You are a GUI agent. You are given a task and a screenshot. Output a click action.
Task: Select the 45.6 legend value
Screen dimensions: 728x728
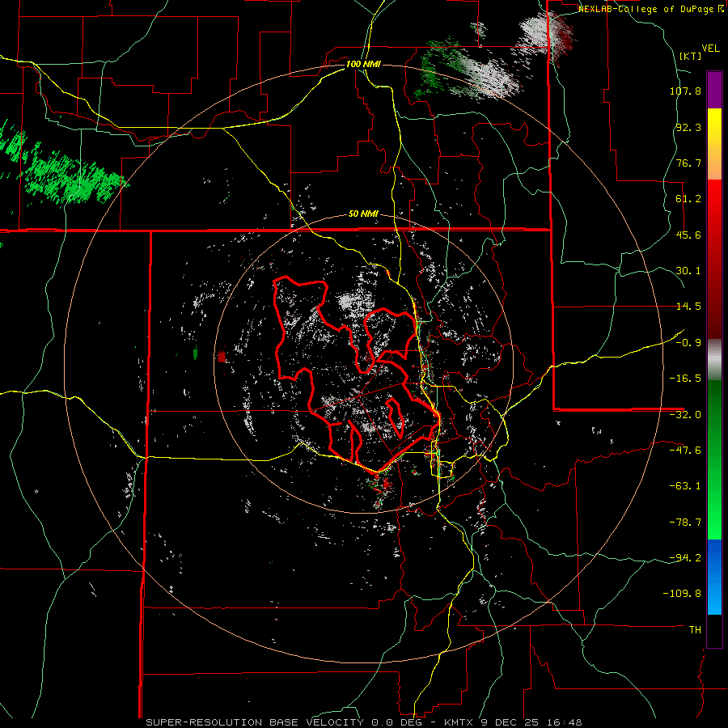point(688,235)
